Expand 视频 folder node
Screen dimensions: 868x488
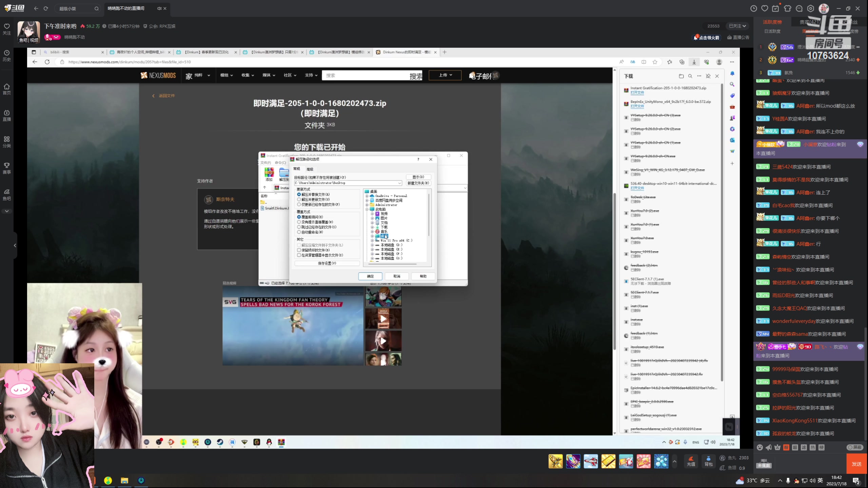click(372, 214)
